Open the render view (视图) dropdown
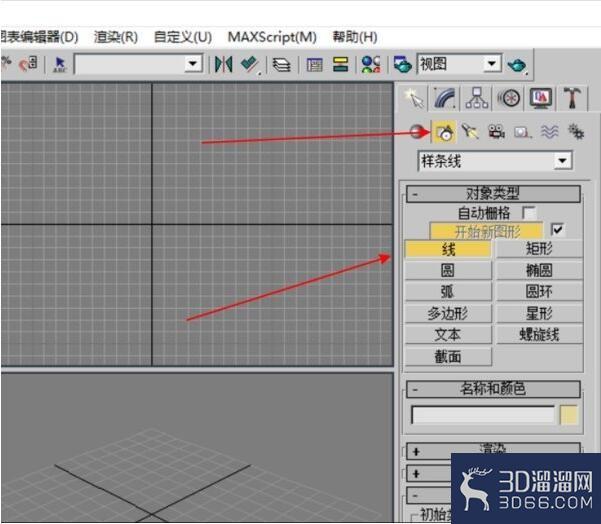This screenshot has width=601, height=524. 492,64
